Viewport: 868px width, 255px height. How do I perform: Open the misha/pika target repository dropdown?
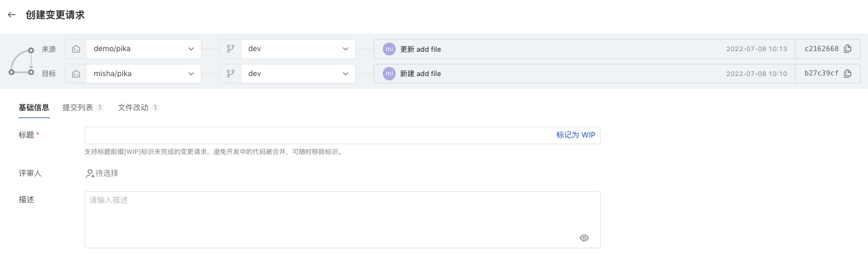[144, 74]
